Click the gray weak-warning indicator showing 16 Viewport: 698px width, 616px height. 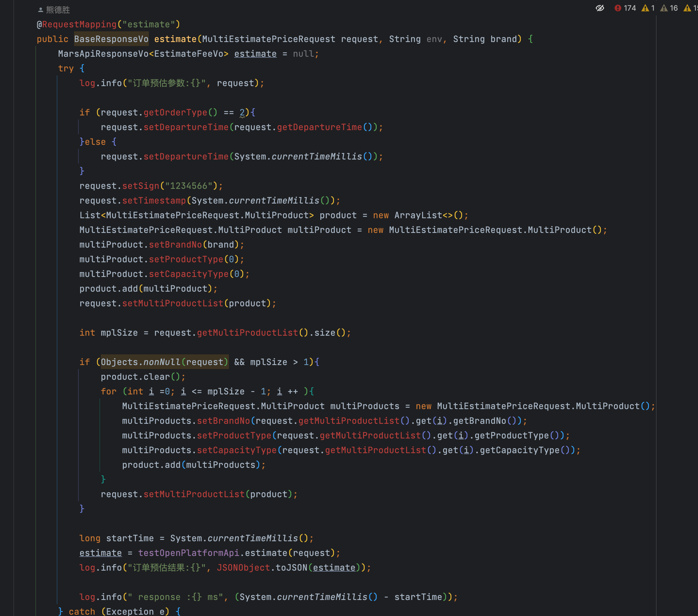coord(669,8)
